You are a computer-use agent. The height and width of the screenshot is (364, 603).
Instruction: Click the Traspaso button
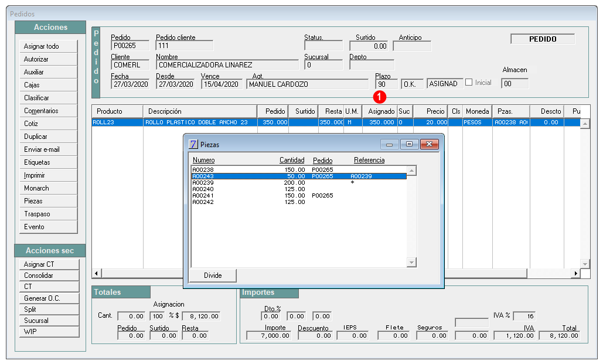[x=49, y=214]
